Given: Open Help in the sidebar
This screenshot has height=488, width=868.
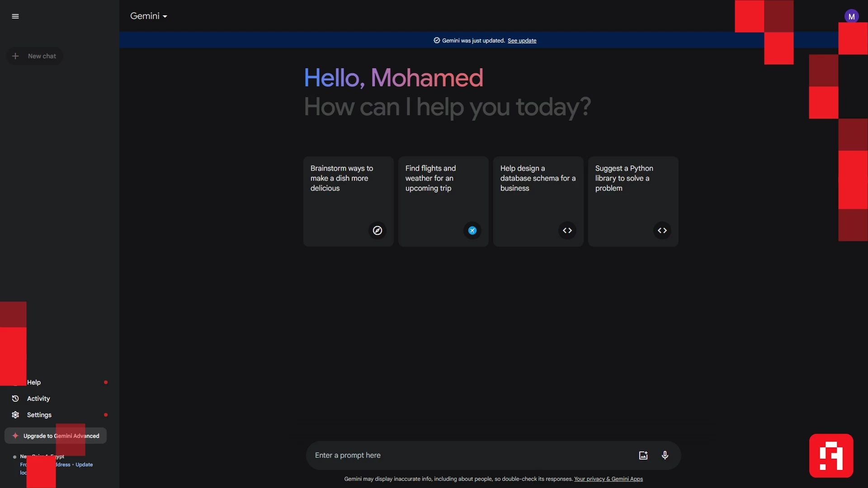Looking at the screenshot, I should 59,382.
